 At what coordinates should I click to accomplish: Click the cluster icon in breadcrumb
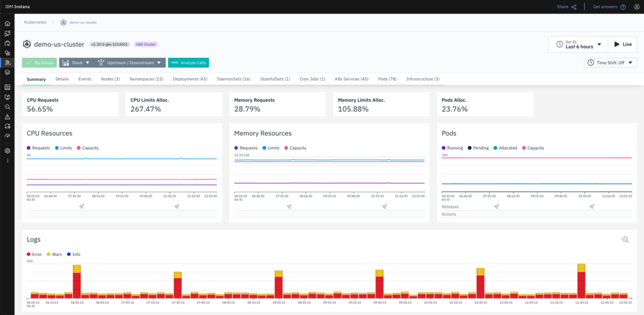tap(64, 22)
